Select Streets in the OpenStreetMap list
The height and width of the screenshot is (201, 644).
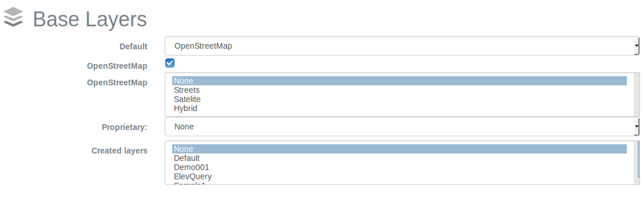pyautogui.click(x=187, y=90)
